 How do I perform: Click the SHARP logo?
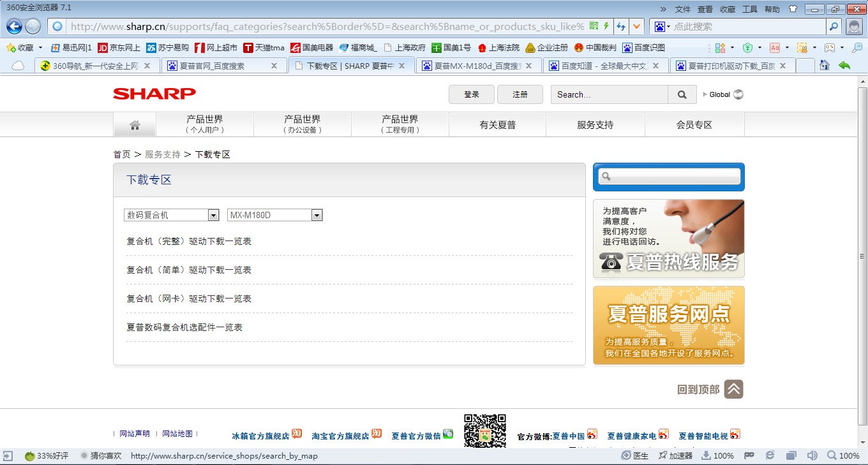coord(154,94)
